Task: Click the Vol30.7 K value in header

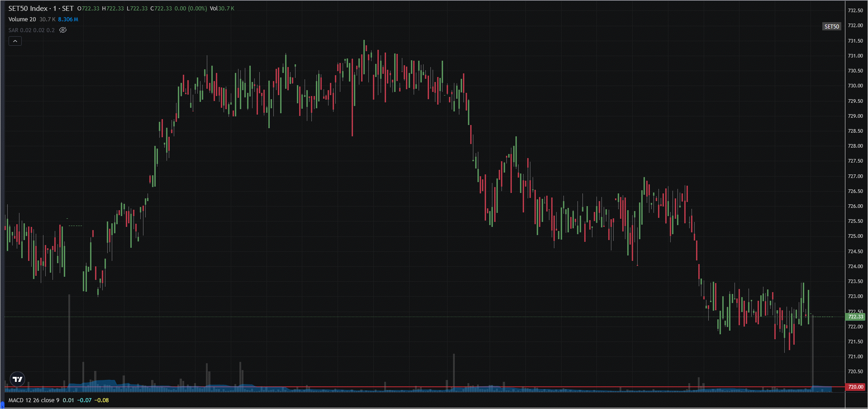Action: click(x=222, y=9)
